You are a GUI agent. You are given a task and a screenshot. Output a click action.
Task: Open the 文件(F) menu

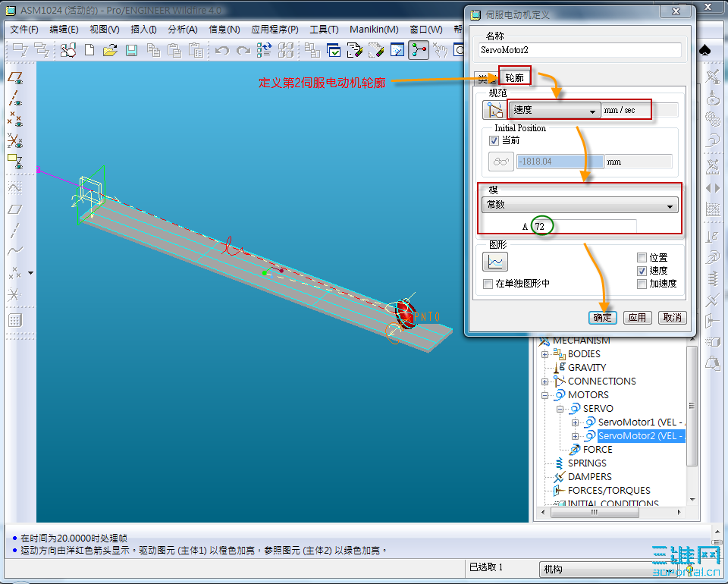(x=24, y=30)
